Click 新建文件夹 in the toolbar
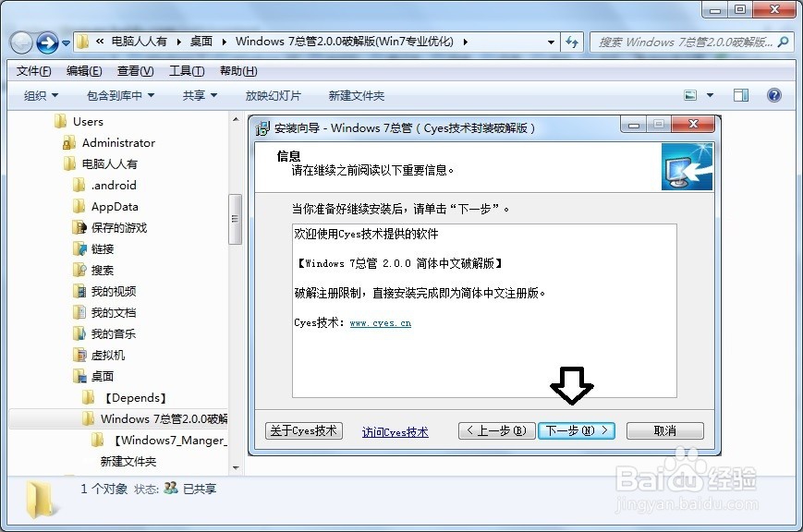803x532 pixels. [x=357, y=96]
